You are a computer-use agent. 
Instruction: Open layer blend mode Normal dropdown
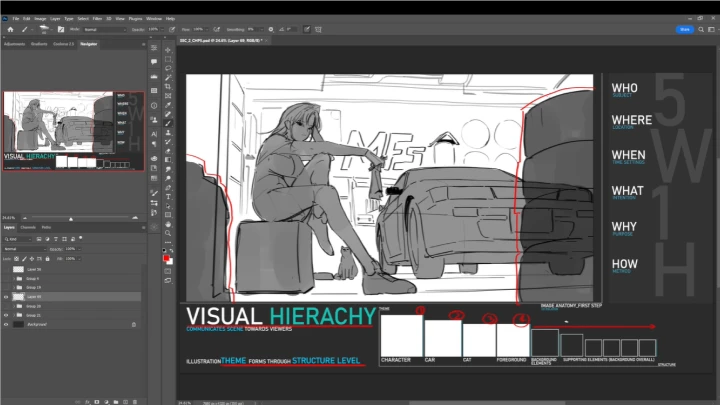click(x=25, y=249)
